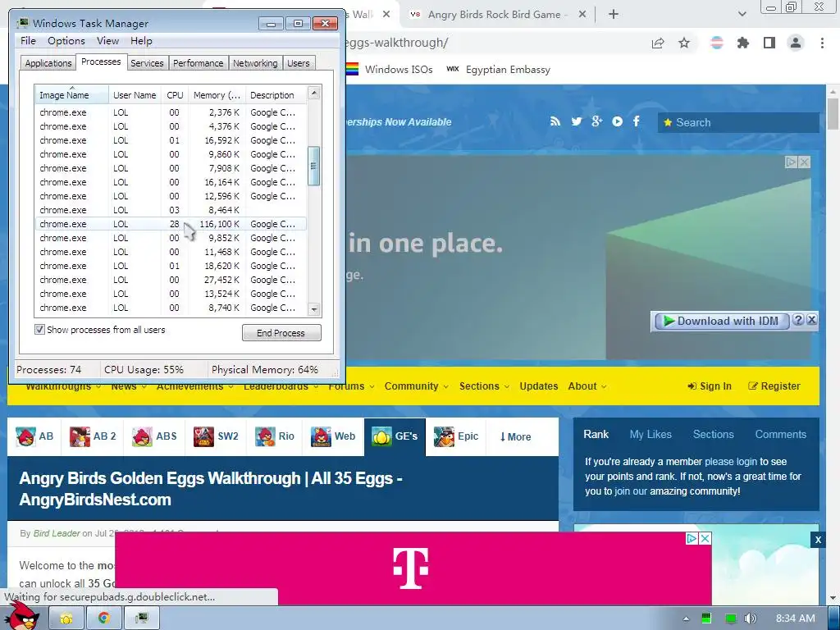Image resolution: width=840 pixels, height=630 pixels.
Task: Expand the Community menu dropdown
Action: (416, 386)
